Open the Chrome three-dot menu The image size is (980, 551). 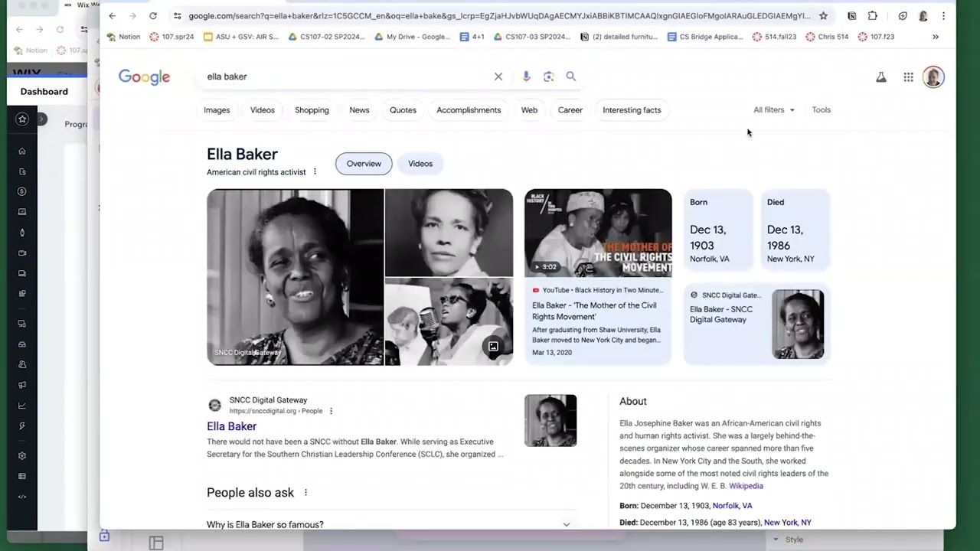[943, 15]
